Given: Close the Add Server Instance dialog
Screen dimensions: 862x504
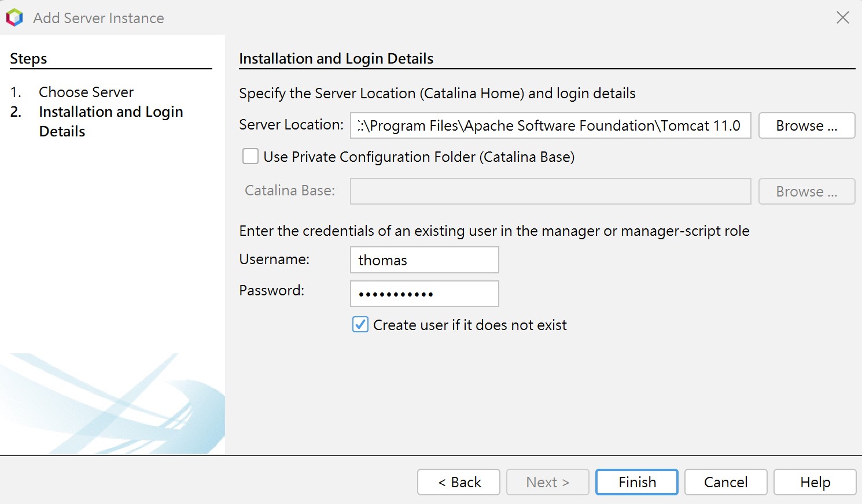Looking at the screenshot, I should click(842, 18).
